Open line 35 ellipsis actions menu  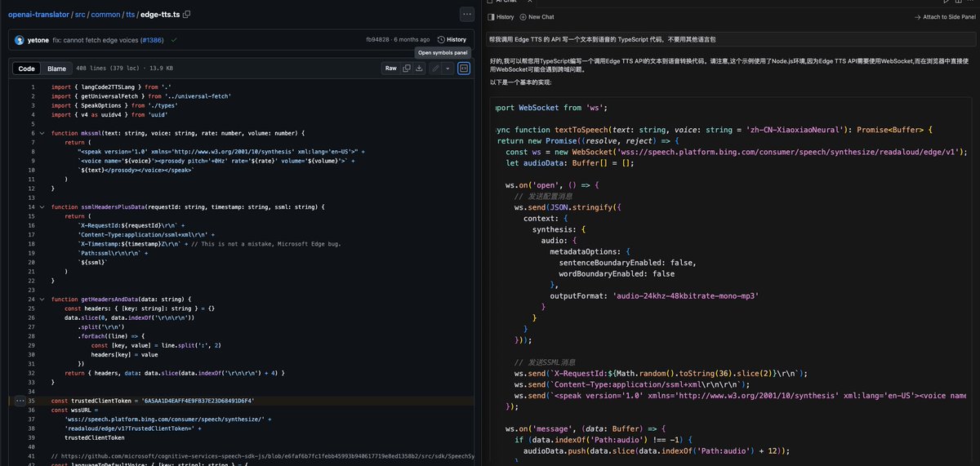(x=20, y=401)
